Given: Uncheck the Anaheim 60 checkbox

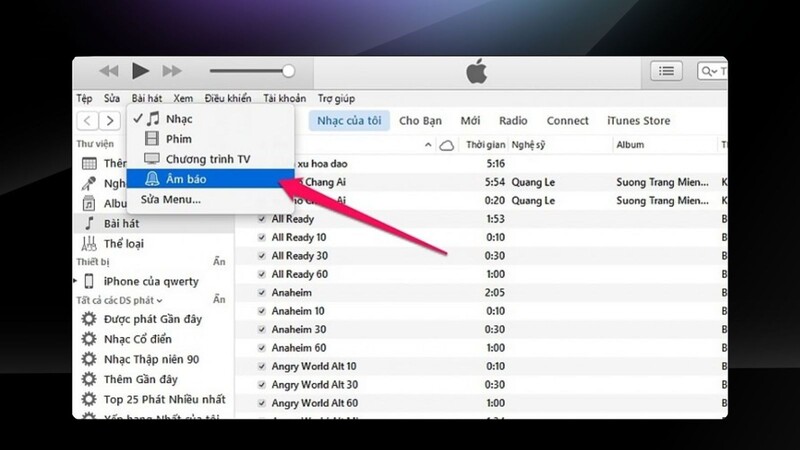Looking at the screenshot, I should click(x=262, y=348).
